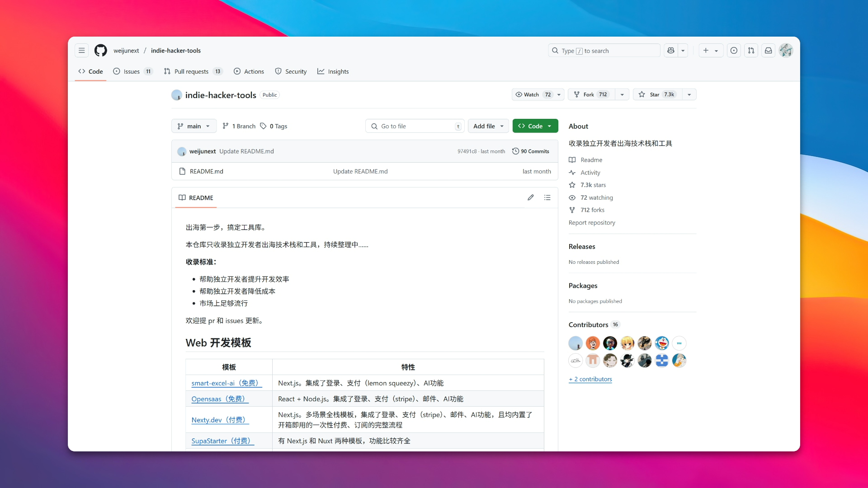Open the hamburger navigation menu

[x=82, y=51]
